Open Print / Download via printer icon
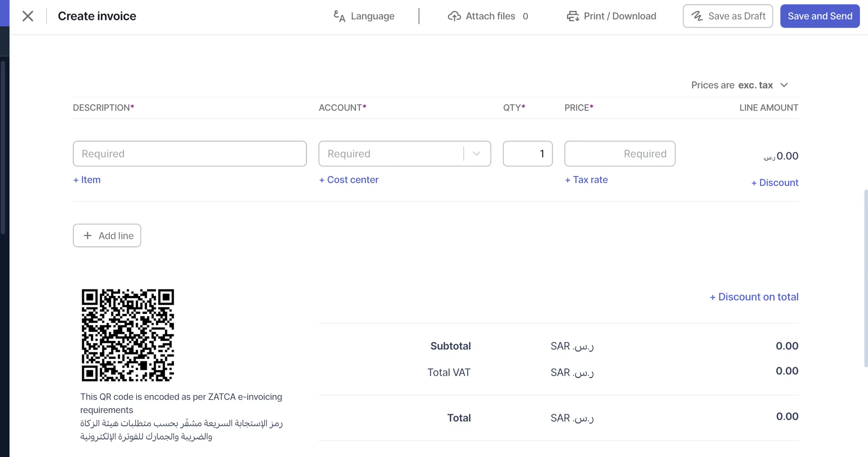 tap(572, 16)
